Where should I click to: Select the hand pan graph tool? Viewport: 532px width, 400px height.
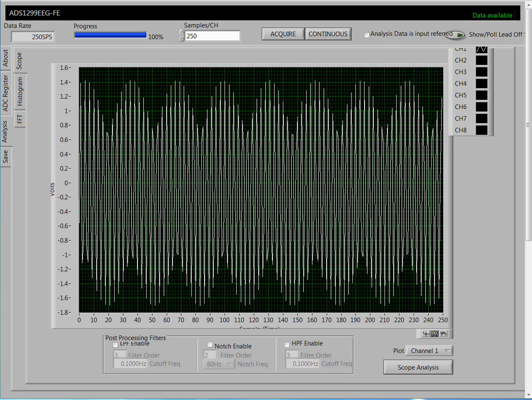coord(443,334)
